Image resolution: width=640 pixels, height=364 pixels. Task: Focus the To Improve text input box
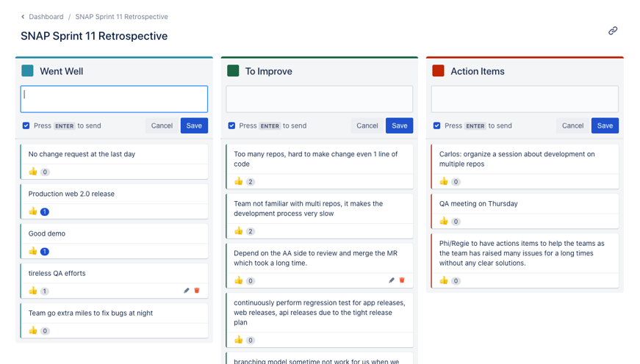319,99
